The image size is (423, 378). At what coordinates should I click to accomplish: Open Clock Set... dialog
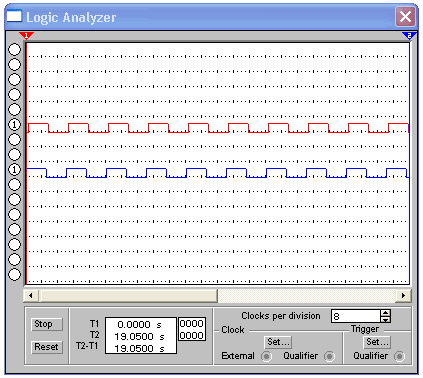[279, 342]
